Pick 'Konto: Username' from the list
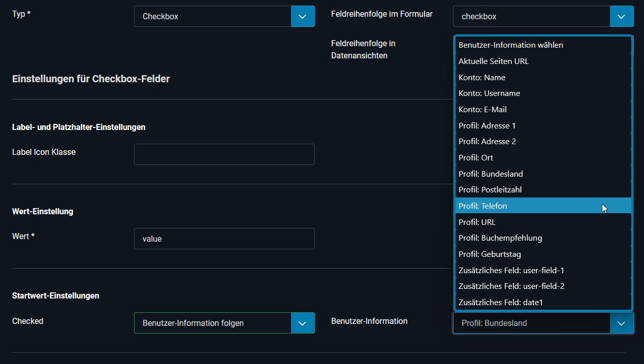 click(x=543, y=93)
